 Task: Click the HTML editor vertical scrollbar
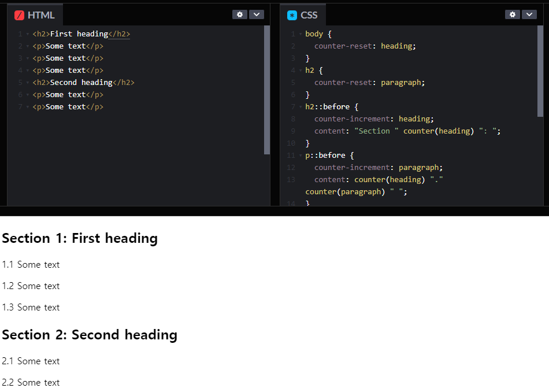(267, 90)
